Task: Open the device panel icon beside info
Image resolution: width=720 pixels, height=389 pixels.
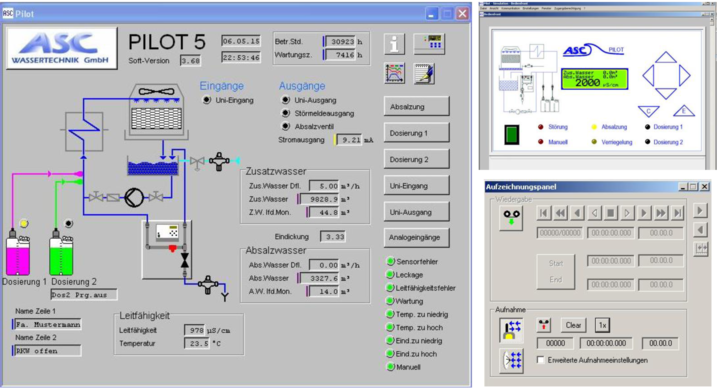Action: (x=429, y=43)
